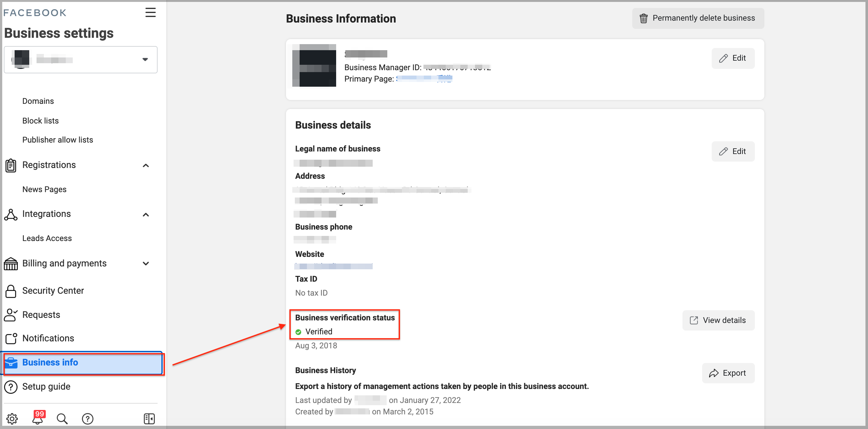Open the hamburger menu icon
This screenshot has width=868, height=429.
pos(150,12)
